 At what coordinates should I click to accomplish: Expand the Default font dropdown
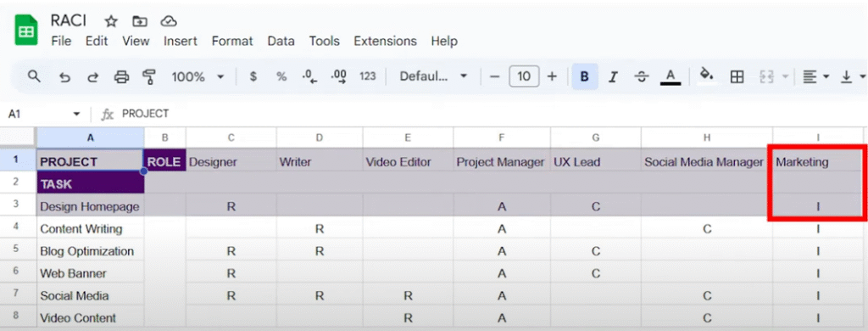433,76
